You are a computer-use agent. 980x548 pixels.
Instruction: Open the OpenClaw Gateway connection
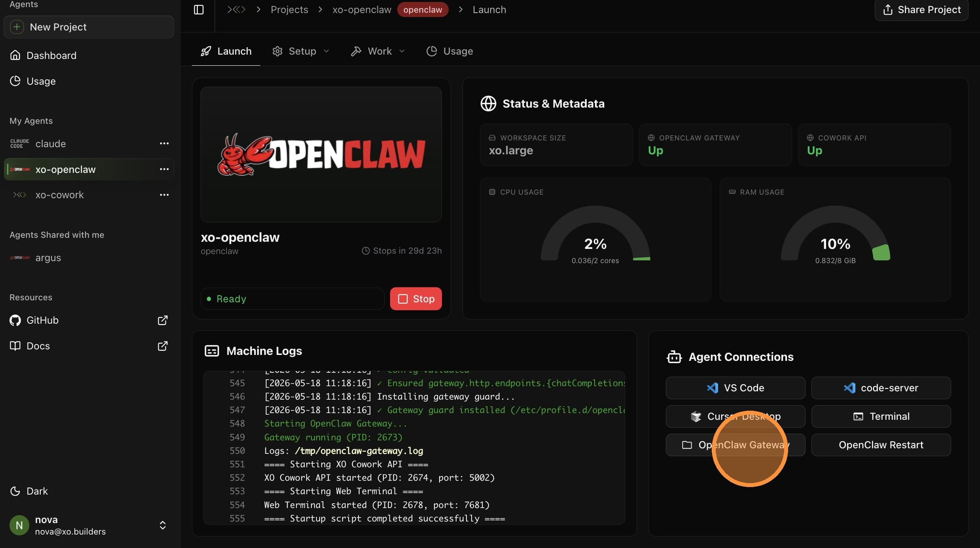point(735,445)
